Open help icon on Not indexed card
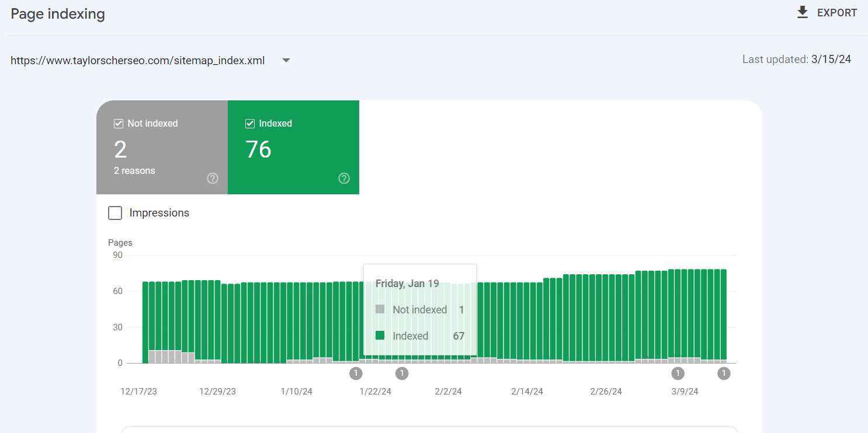Screen dimensions: 868x433 click(x=213, y=179)
